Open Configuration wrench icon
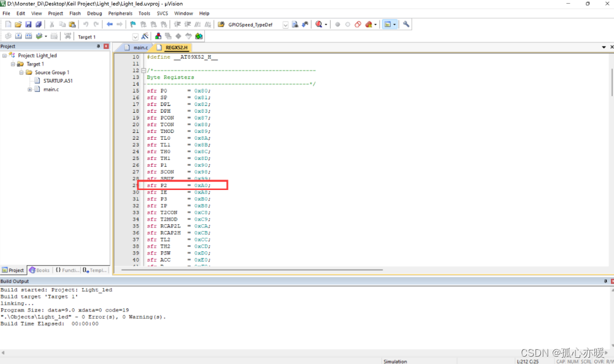This screenshot has height=364, width=614. (x=406, y=25)
